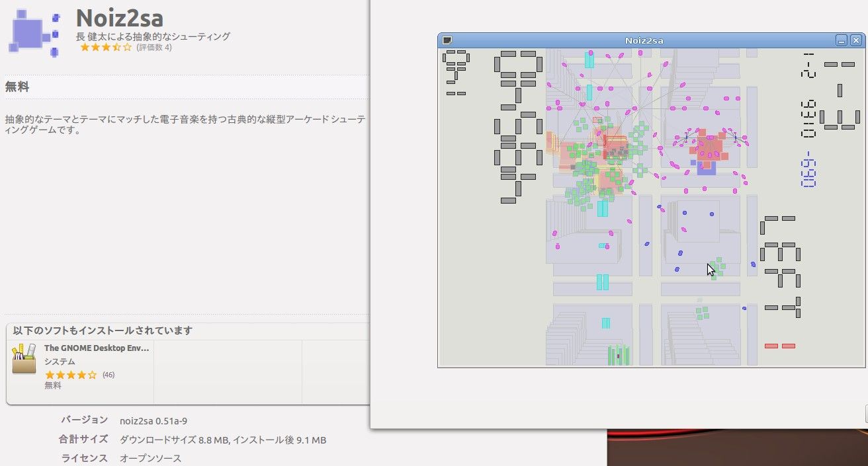868x466 pixels.
Task: Click the game description paragraph
Action: click(185, 124)
